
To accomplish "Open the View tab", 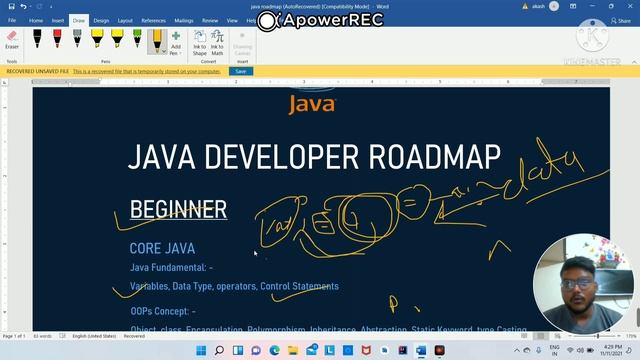I will [232, 20].
